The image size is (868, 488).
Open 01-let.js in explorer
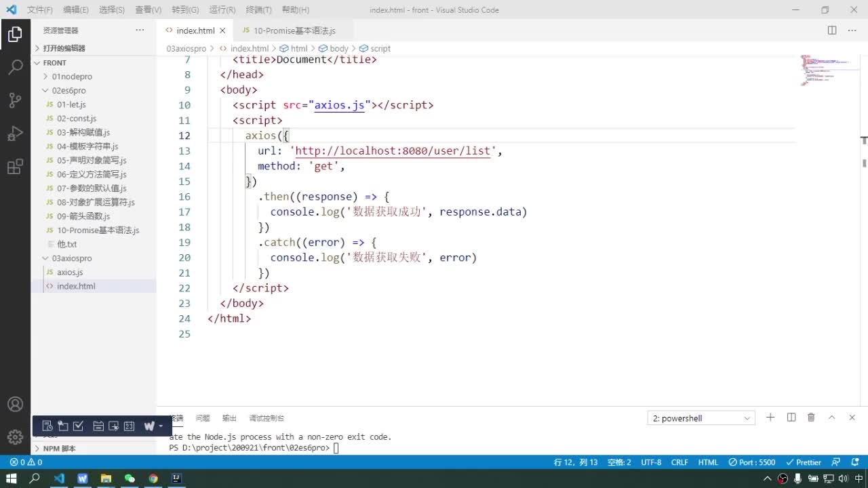94,104
